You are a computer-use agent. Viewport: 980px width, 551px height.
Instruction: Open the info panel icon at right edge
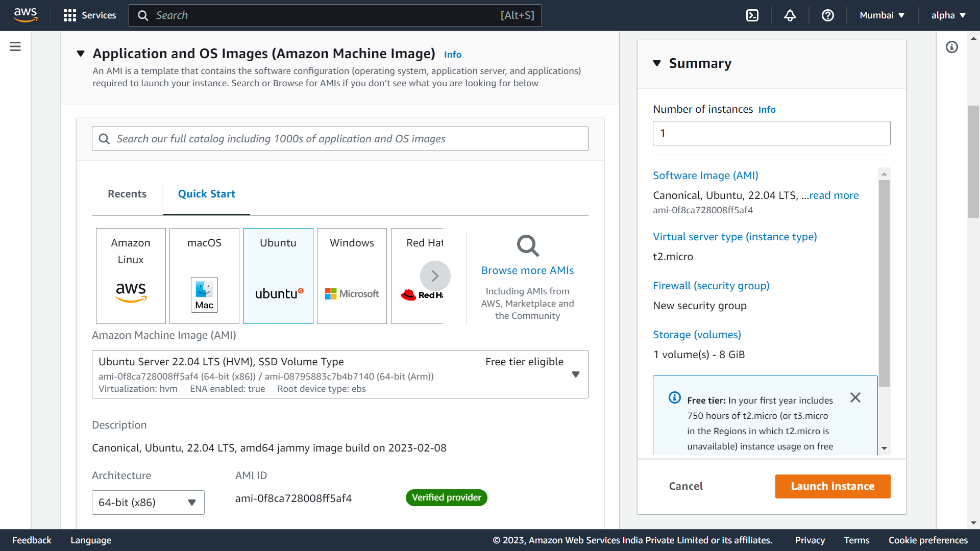(x=951, y=47)
